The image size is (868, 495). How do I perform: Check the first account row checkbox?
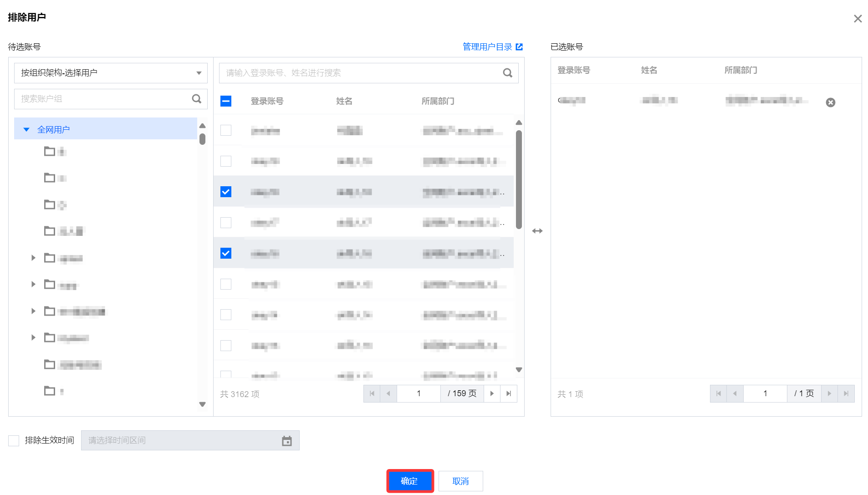226,131
